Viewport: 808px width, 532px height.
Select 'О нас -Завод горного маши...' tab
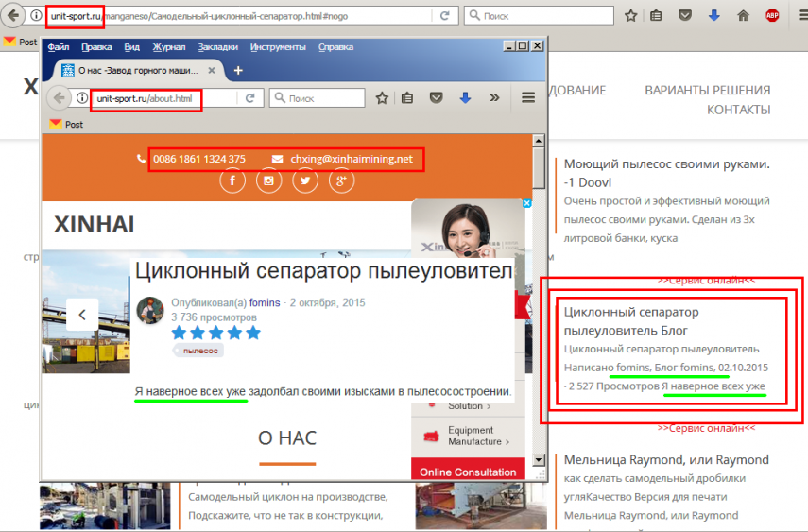(x=137, y=71)
